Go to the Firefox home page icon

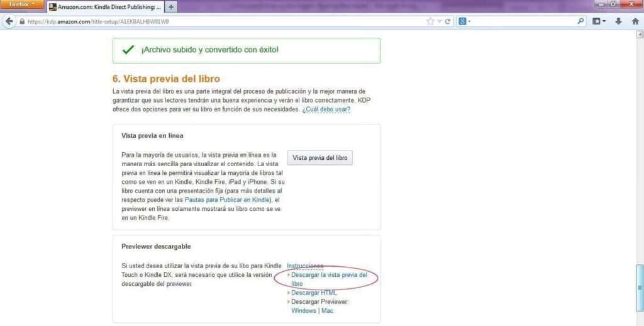pos(635,21)
